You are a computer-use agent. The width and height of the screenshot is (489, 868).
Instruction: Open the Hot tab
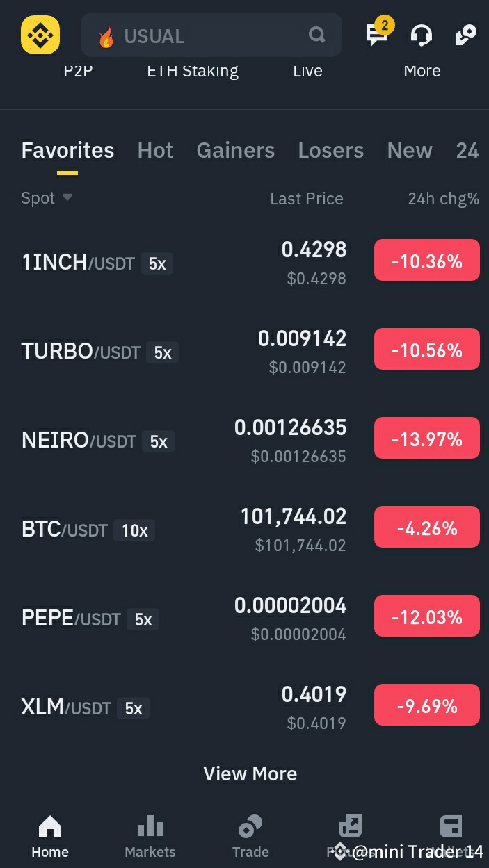[x=155, y=150]
